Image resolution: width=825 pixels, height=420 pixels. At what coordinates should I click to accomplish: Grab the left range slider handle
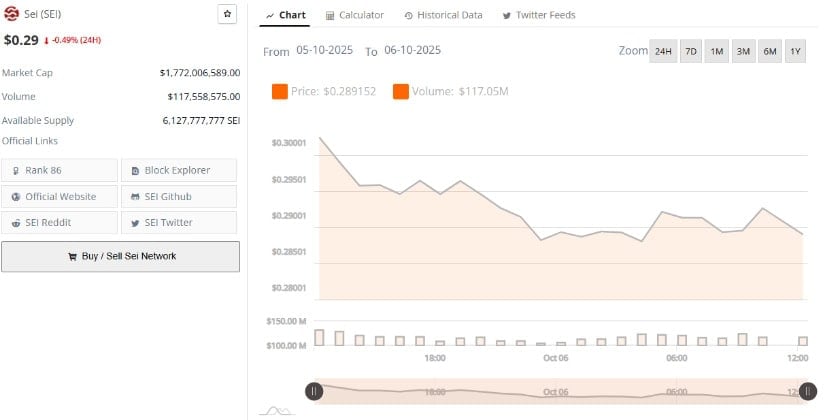(x=314, y=391)
